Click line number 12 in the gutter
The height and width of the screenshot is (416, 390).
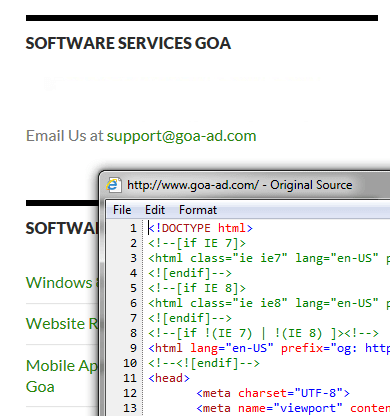(130, 393)
